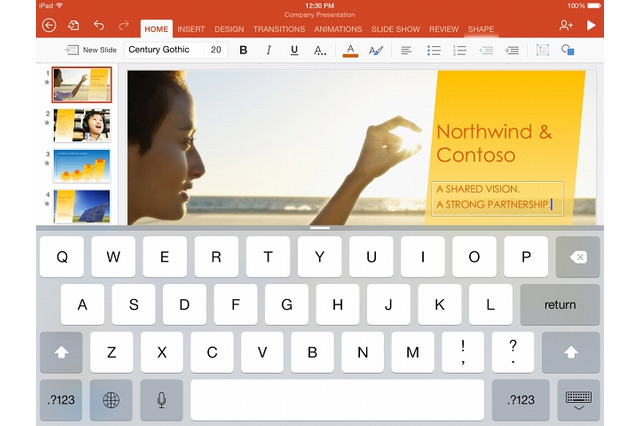Toggle underline formatting

[294, 50]
